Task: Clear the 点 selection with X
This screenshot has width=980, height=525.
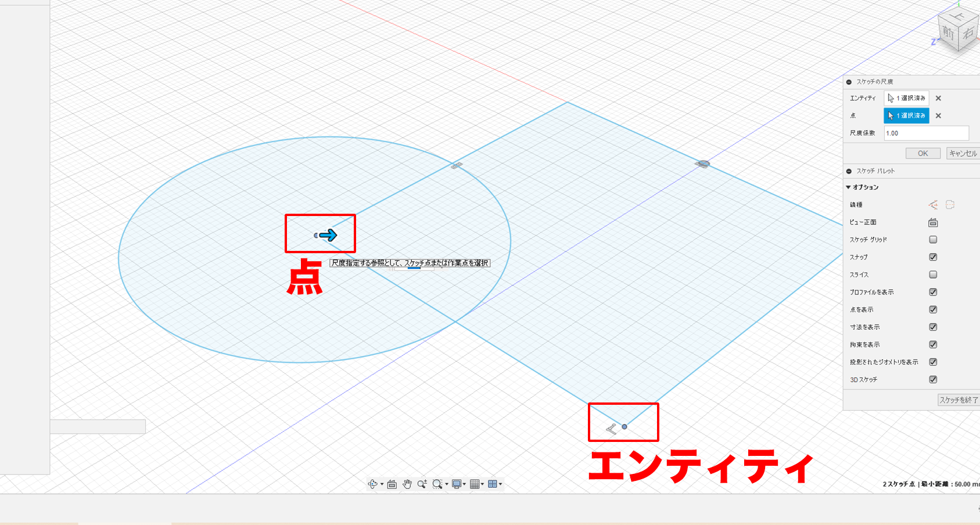Action: click(x=938, y=116)
